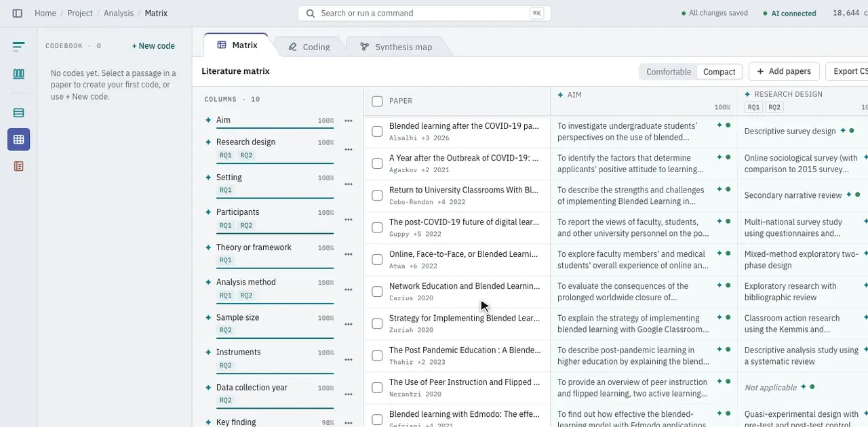
Task: Open the more-options menu for Setting
Action: pos(349,184)
